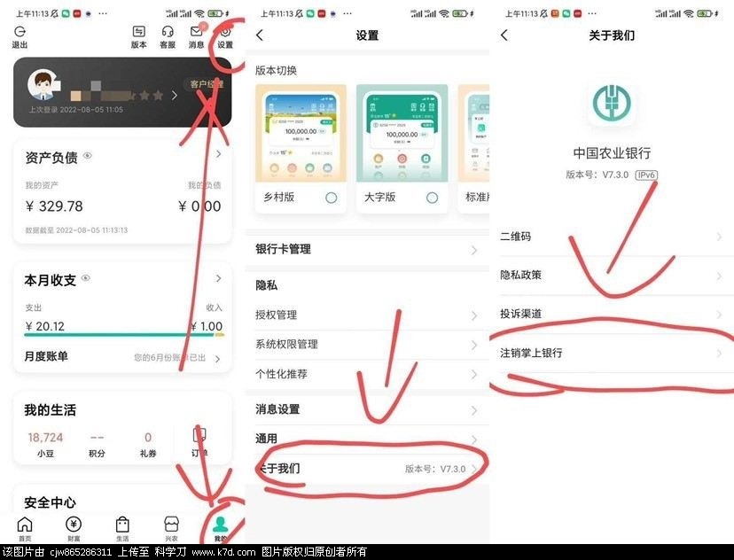Tap the 安全中心 heading

pyautogui.click(x=51, y=503)
